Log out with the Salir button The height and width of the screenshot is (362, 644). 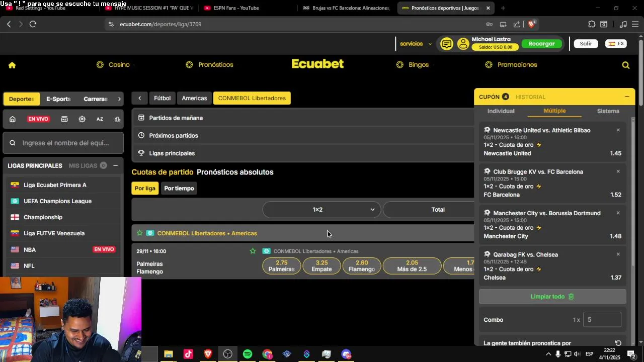586,44
